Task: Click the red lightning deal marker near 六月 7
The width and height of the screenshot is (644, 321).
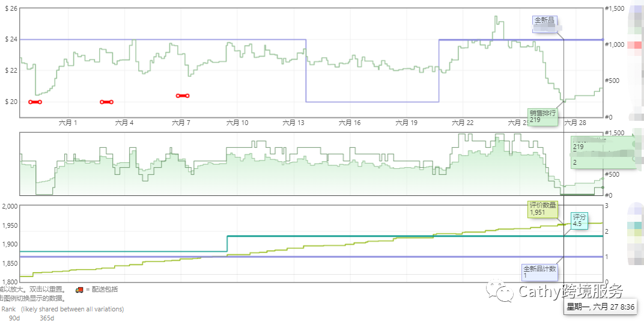Action: [183, 96]
